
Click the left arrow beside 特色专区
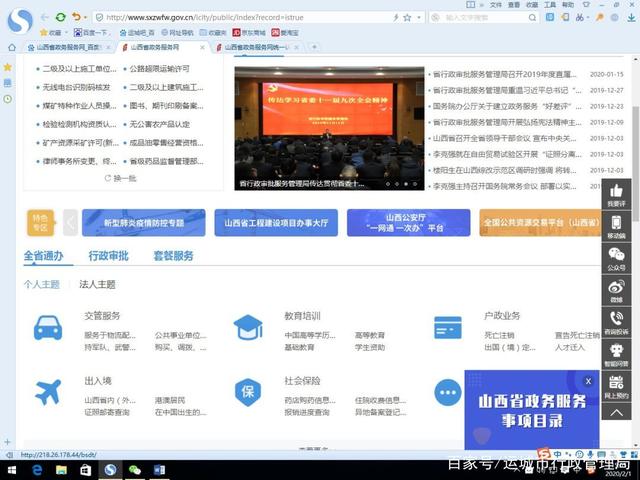pyautogui.click(x=70, y=222)
